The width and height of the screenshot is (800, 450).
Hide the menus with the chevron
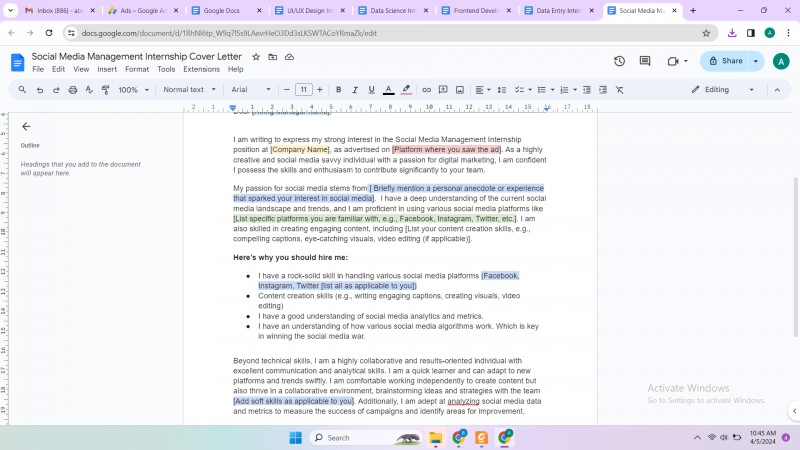tap(777, 90)
